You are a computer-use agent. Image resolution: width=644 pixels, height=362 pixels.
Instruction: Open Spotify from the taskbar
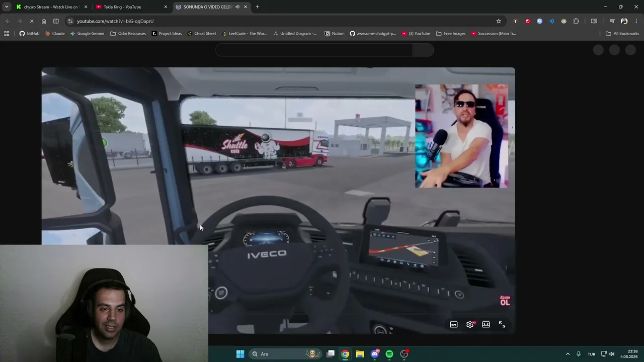[x=389, y=354]
